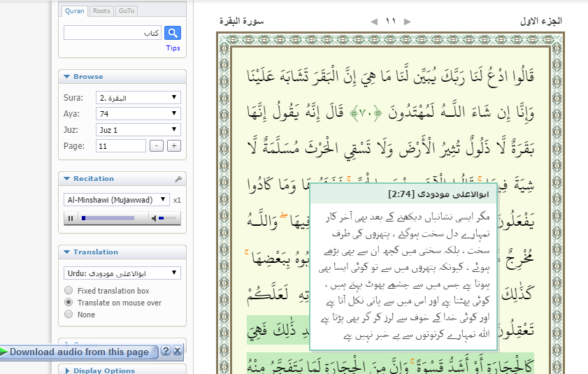Click the recitation progress slider
The image size is (588, 374).
(x=107, y=219)
